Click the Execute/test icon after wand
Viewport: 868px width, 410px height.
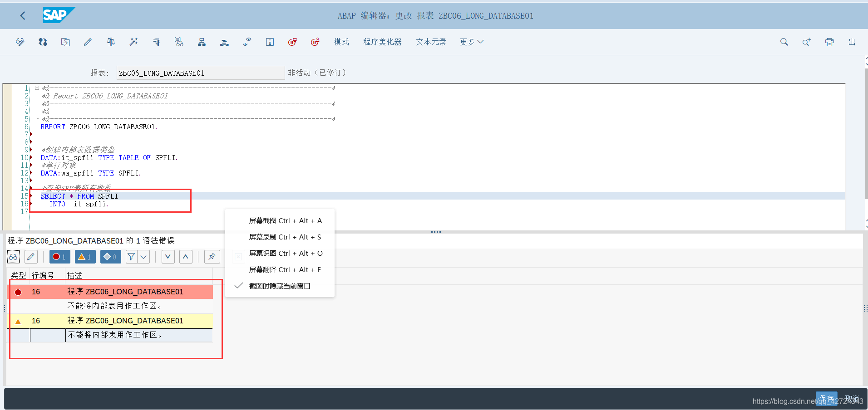tap(156, 42)
